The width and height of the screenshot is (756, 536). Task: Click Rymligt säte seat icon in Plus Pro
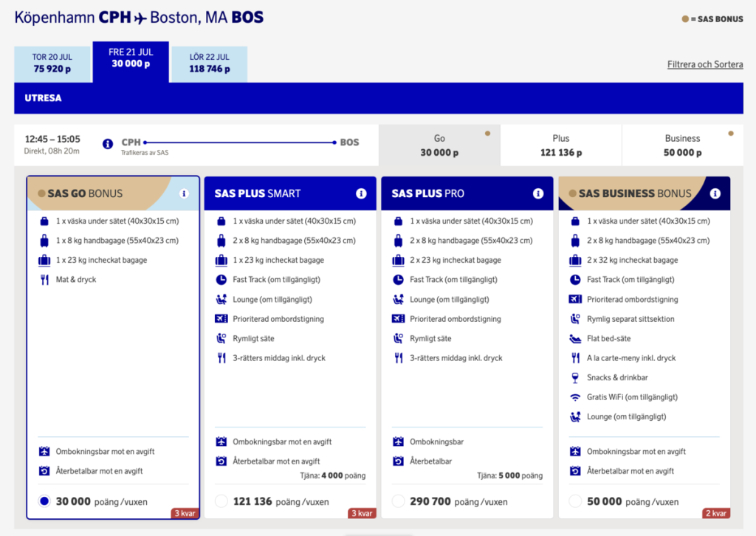(x=398, y=338)
